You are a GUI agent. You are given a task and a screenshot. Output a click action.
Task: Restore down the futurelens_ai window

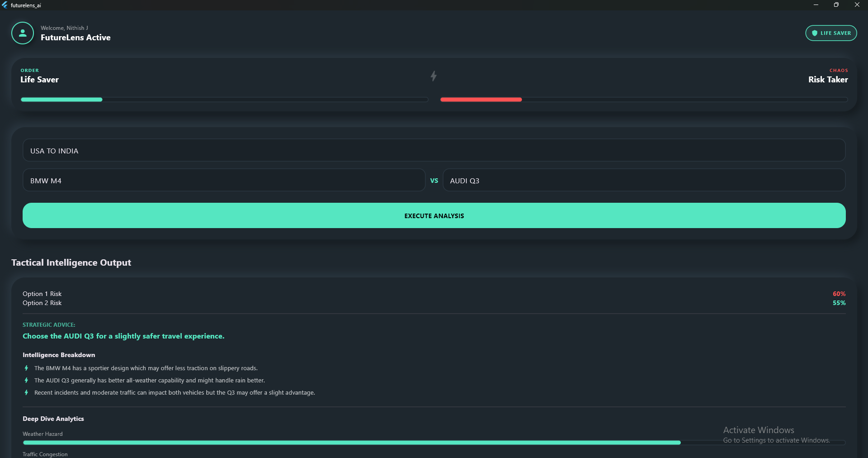point(836,5)
